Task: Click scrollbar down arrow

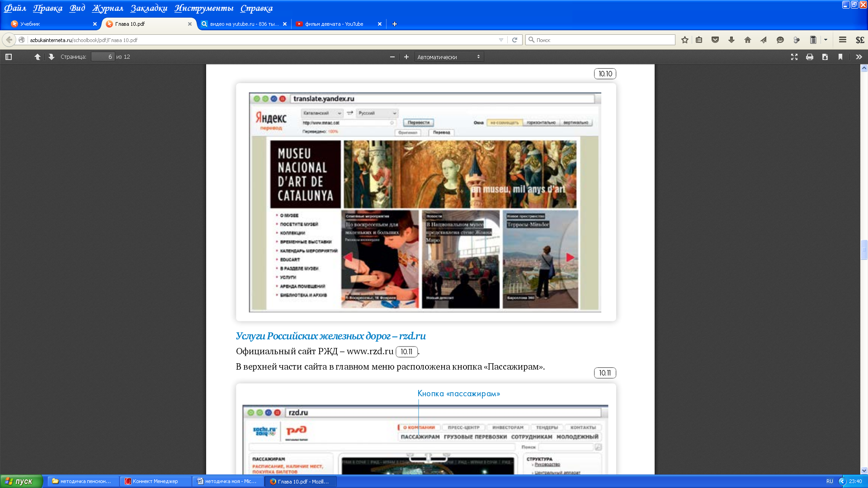Action: click(x=864, y=470)
